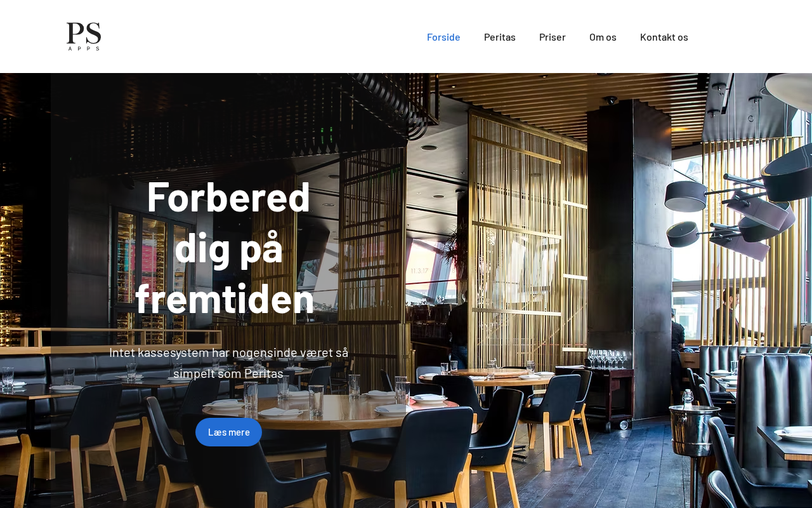Open the Om os link
Screen dimensions: 812x508
click(x=603, y=37)
